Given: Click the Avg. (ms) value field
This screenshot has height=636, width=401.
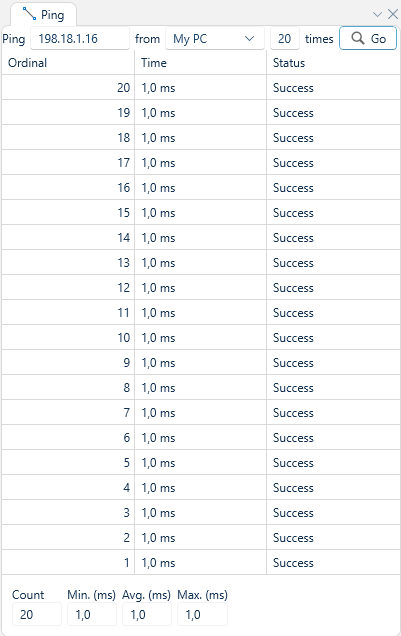Looking at the screenshot, I should coord(147,614).
